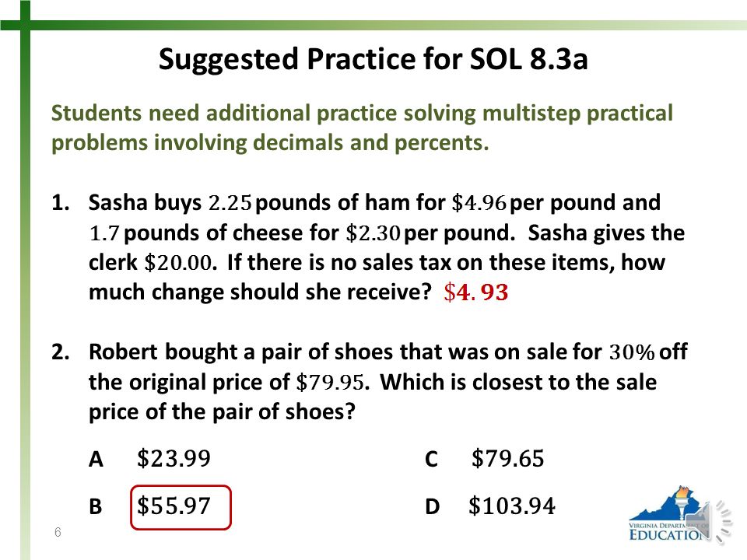Click the original price $79.95
Viewport: 747px width, 560px height.
pyautogui.click(x=330, y=383)
